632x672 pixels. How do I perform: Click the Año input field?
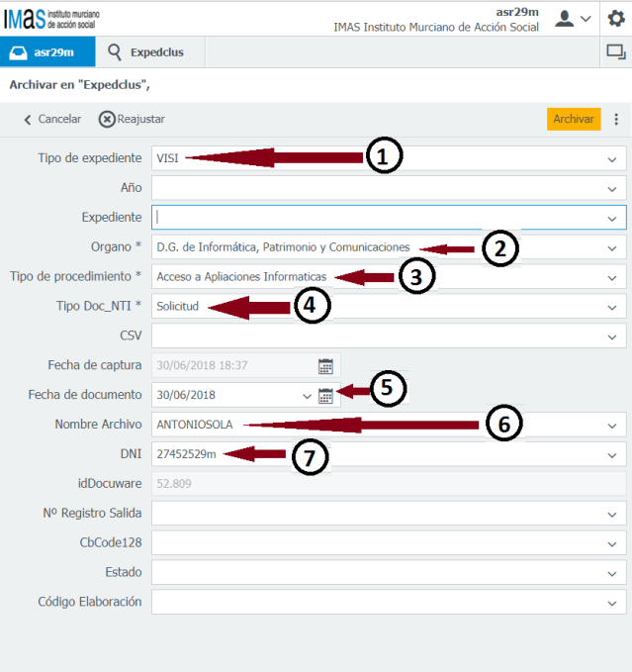[x=376, y=187]
